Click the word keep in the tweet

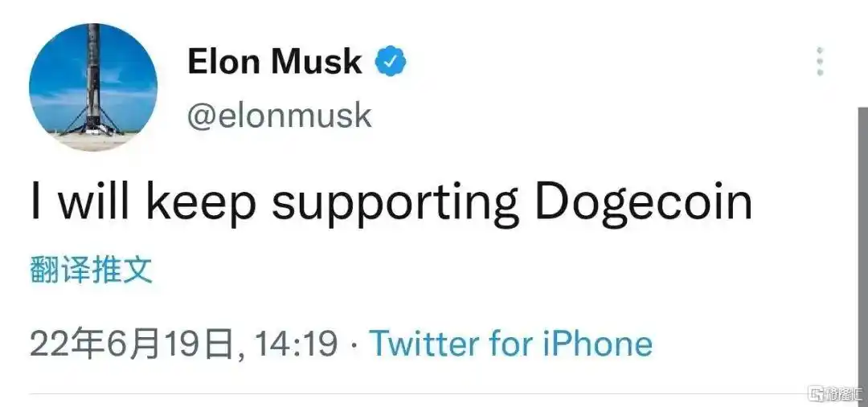(x=200, y=202)
